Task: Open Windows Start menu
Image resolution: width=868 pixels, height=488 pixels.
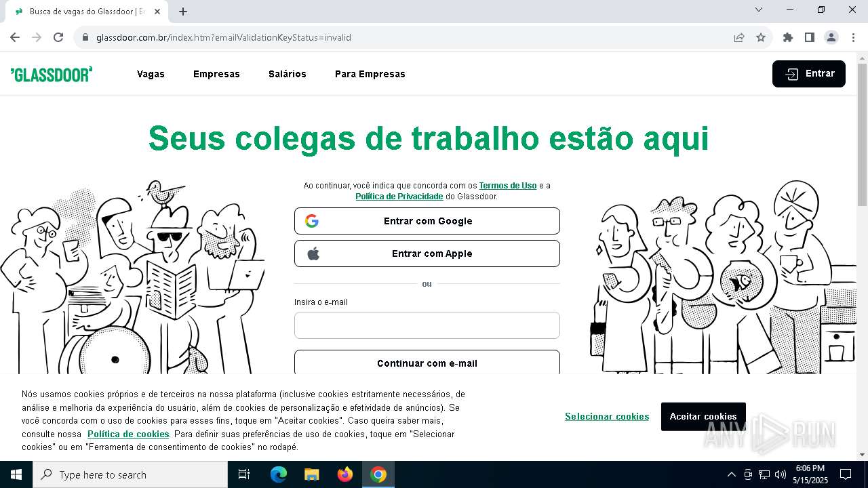Action: (16, 474)
